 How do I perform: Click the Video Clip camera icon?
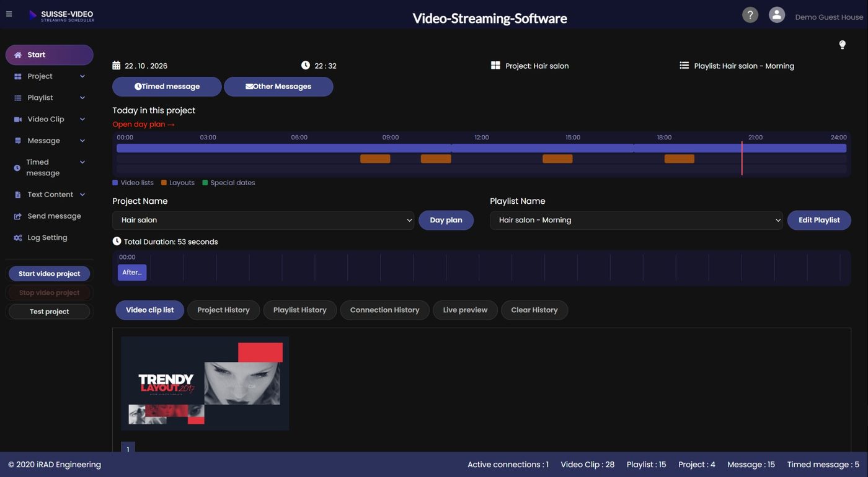pos(18,120)
